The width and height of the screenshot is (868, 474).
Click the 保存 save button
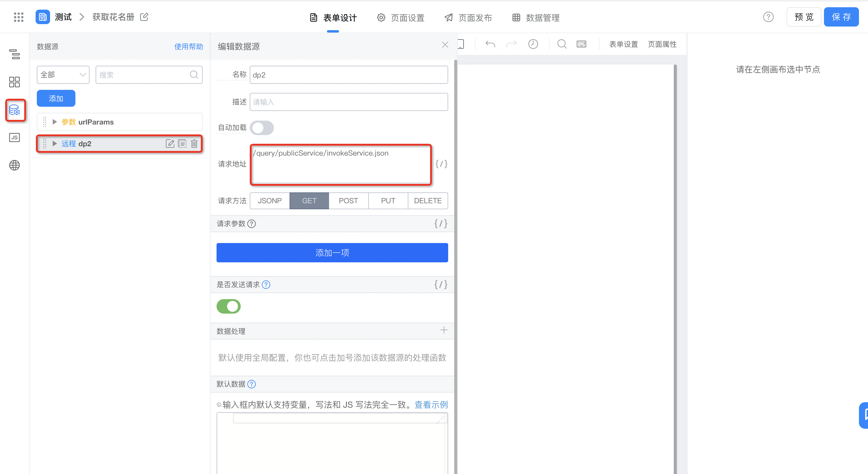tap(841, 17)
